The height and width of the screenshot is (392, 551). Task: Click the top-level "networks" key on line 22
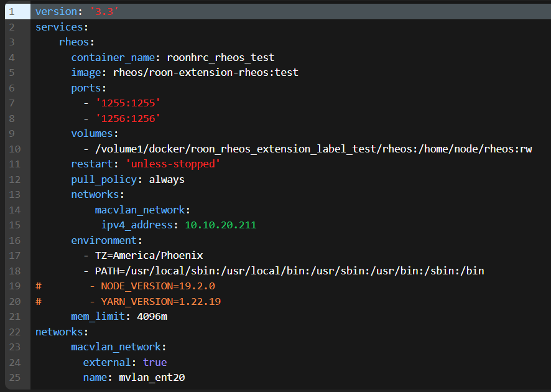click(59, 332)
